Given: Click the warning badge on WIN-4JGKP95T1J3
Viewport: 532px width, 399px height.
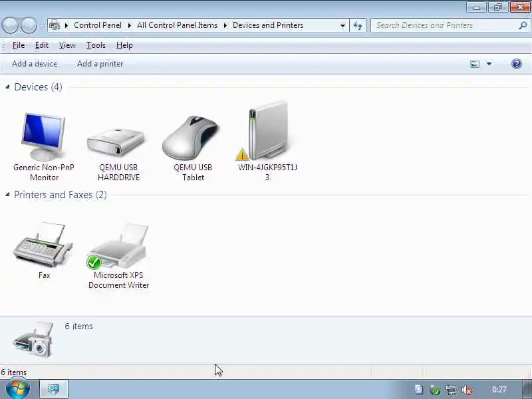Looking at the screenshot, I should (x=242, y=154).
